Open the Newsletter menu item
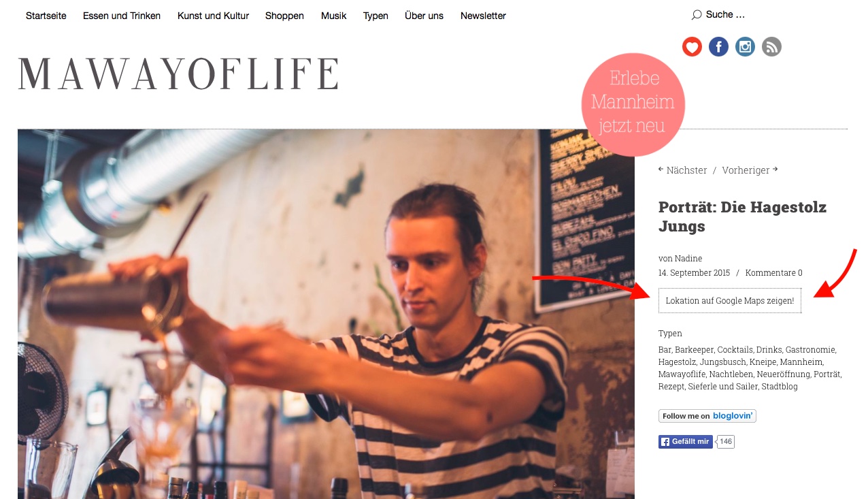868x499 pixels. pyautogui.click(x=483, y=16)
